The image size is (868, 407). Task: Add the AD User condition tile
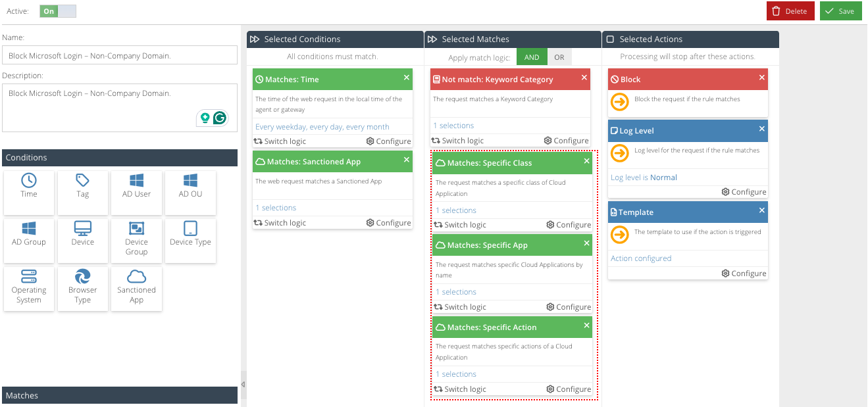pos(136,193)
